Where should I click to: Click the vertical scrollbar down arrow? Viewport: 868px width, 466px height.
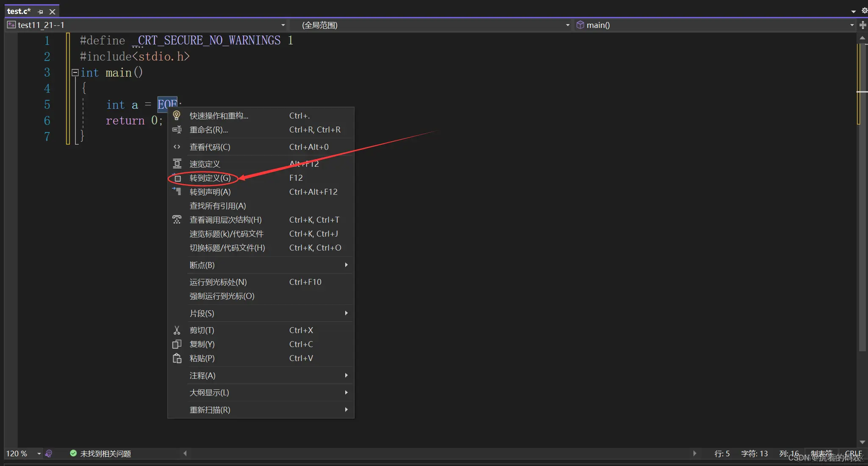(862, 442)
